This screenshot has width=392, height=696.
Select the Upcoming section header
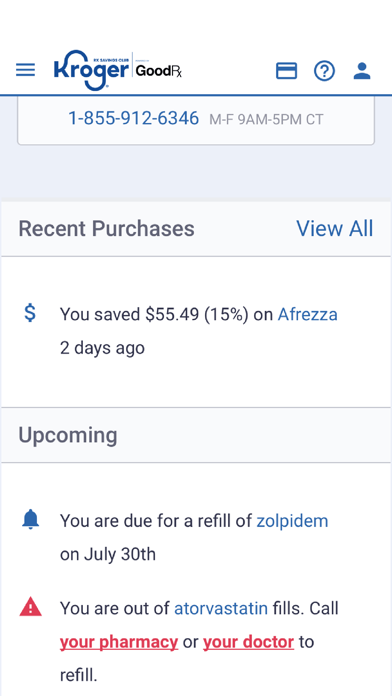pyautogui.click(x=67, y=435)
